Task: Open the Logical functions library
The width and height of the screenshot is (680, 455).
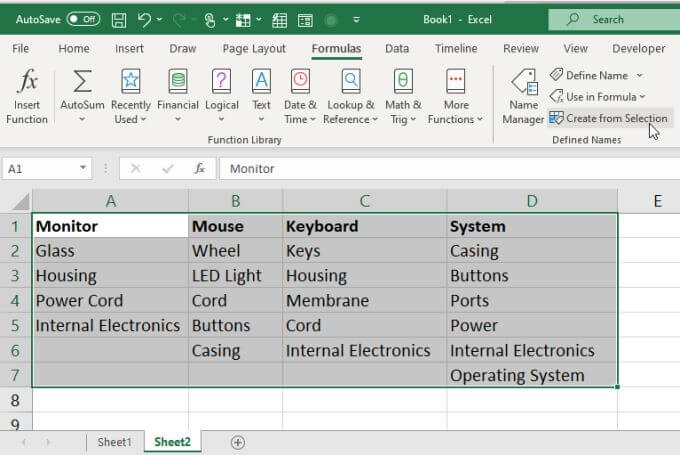Action: (222, 97)
